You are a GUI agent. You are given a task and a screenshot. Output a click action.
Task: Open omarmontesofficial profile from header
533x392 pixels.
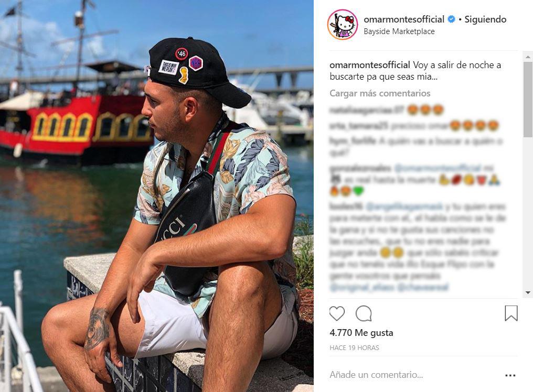point(404,19)
